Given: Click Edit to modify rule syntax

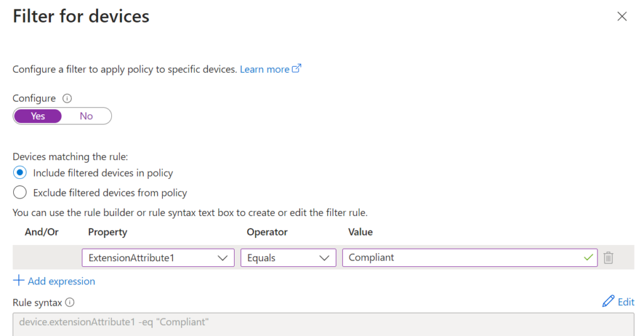Looking at the screenshot, I should (626, 302).
